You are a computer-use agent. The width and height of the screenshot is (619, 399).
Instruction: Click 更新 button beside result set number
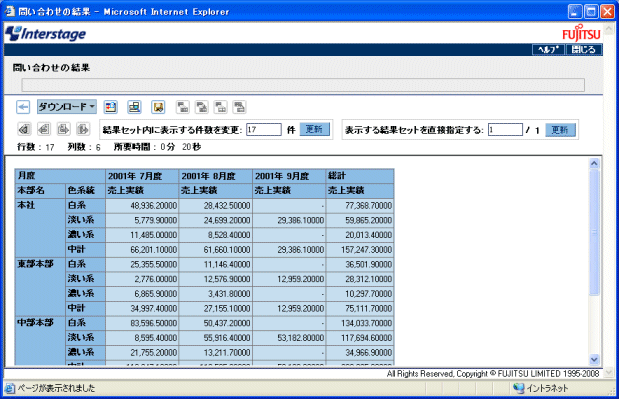pyautogui.click(x=560, y=130)
